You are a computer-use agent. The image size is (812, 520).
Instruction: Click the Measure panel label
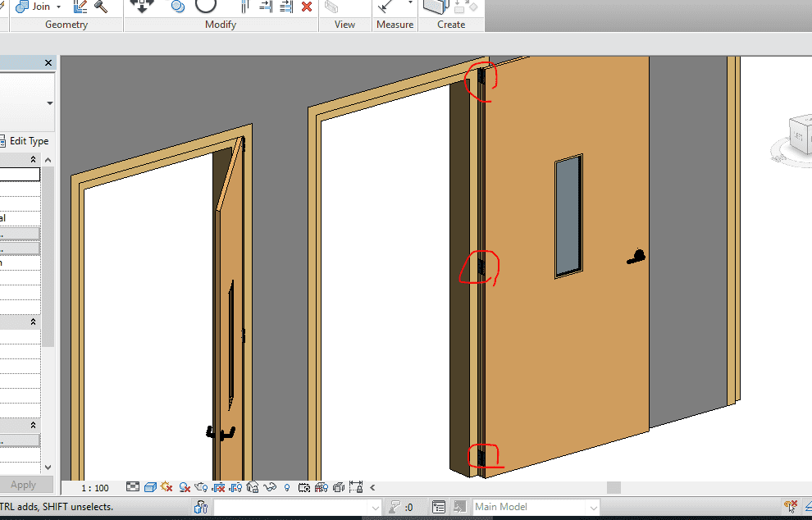(x=395, y=25)
